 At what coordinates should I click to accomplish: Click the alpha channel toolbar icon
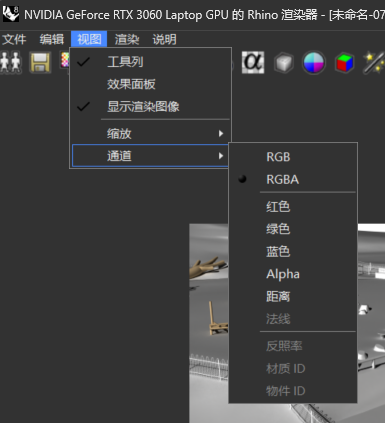pyautogui.click(x=253, y=62)
